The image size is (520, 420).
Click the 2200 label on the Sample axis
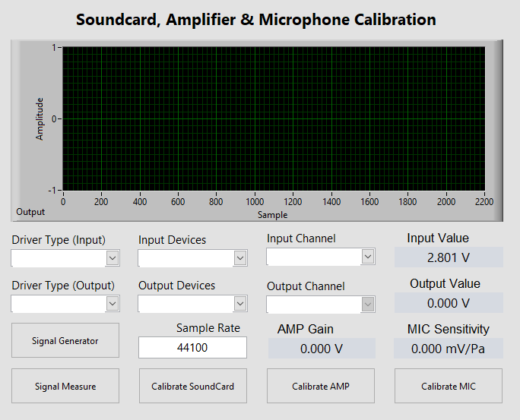click(484, 202)
